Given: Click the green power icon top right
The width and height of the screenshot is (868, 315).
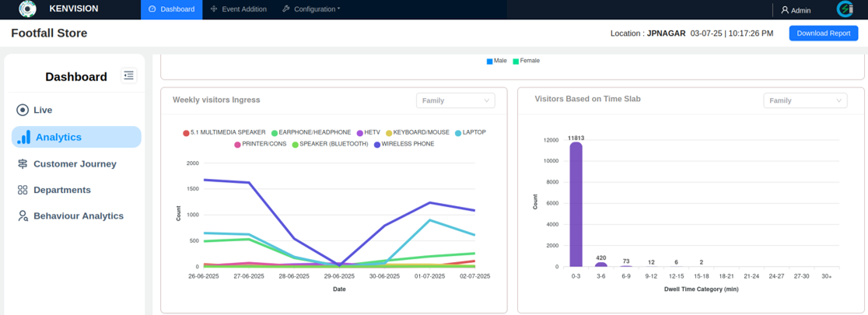Looking at the screenshot, I should click(x=844, y=9).
